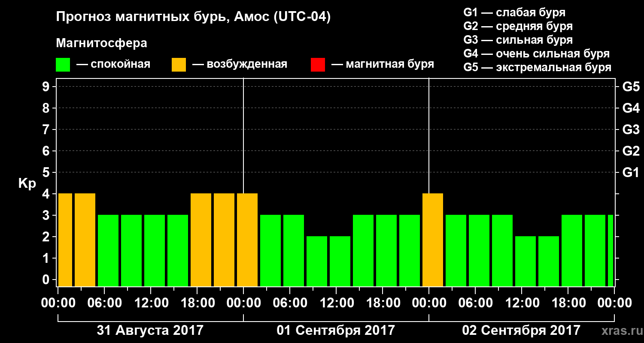The width and height of the screenshot is (644, 343).
Task: Click the red 'магнитная буря' legend swatch
Action: point(318,65)
